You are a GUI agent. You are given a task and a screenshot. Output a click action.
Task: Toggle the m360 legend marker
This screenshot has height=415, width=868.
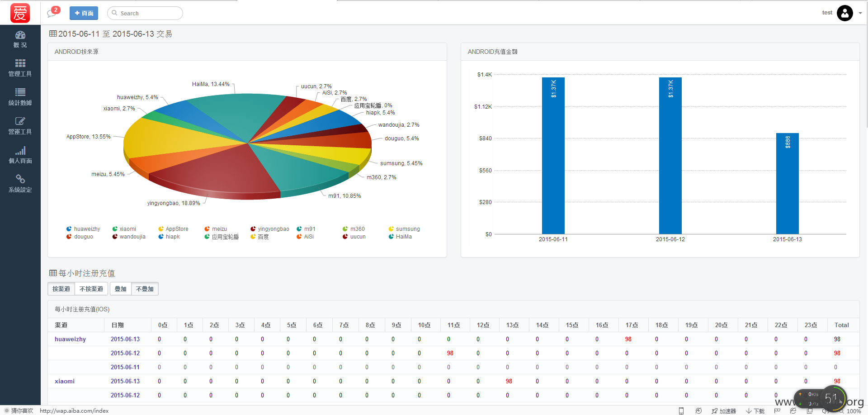[345, 229]
